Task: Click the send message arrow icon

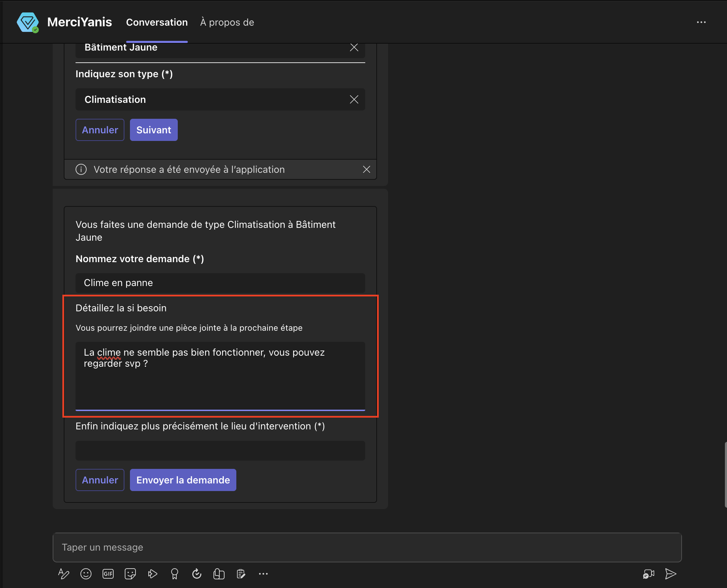Action: click(671, 574)
